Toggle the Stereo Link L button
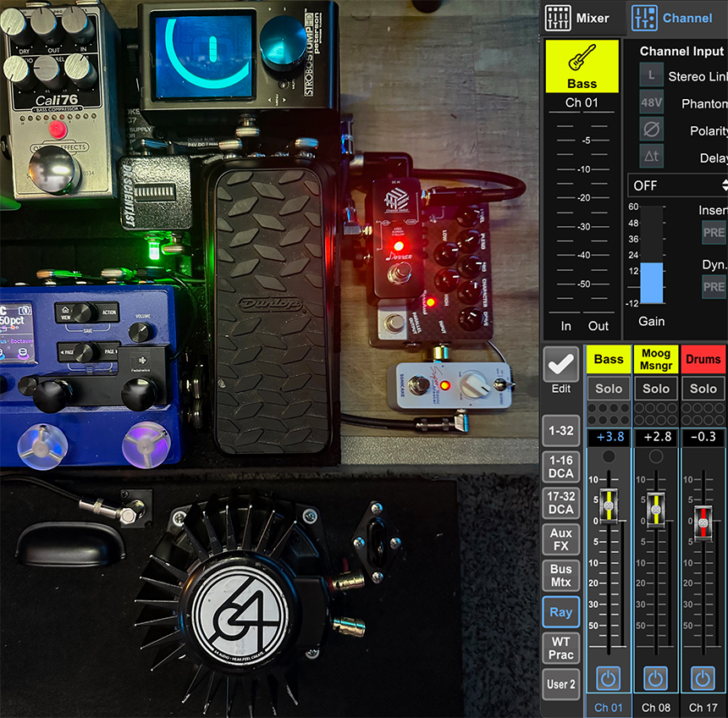This screenshot has width=728, height=718. point(651,75)
